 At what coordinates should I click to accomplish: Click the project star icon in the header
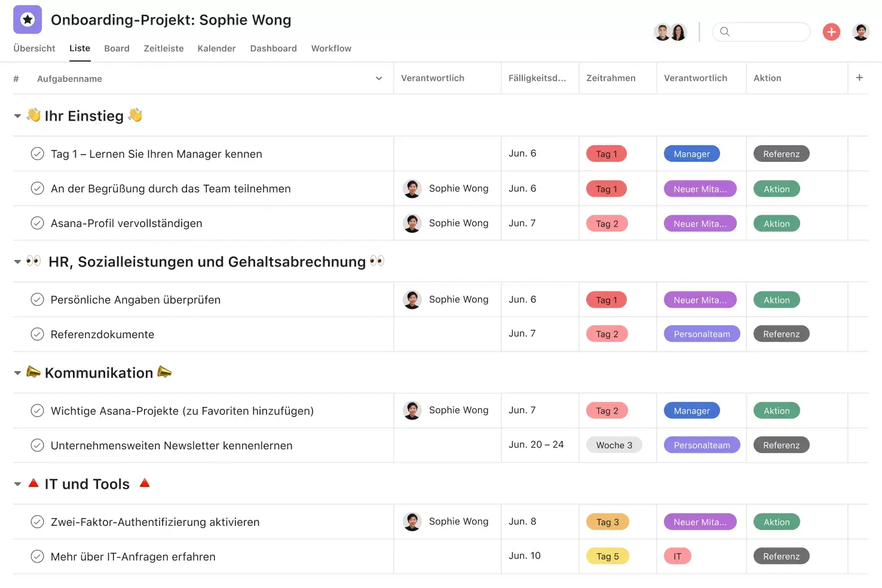27,19
